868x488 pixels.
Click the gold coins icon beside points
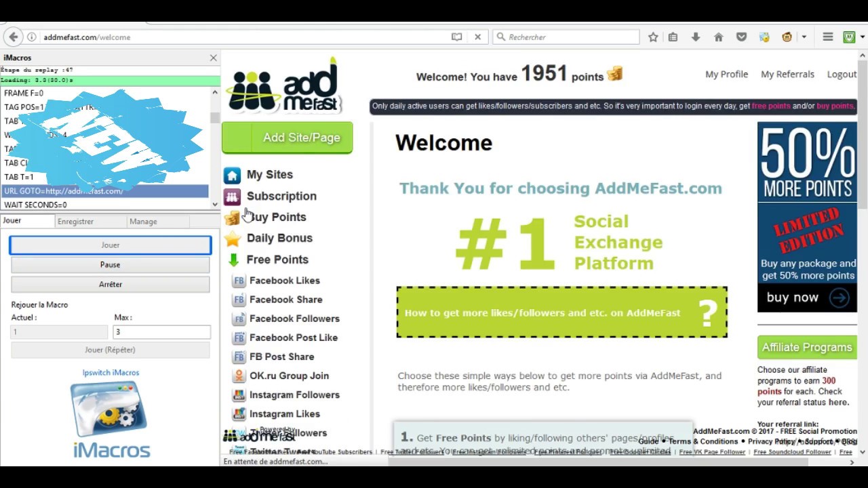(x=615, y=74)
